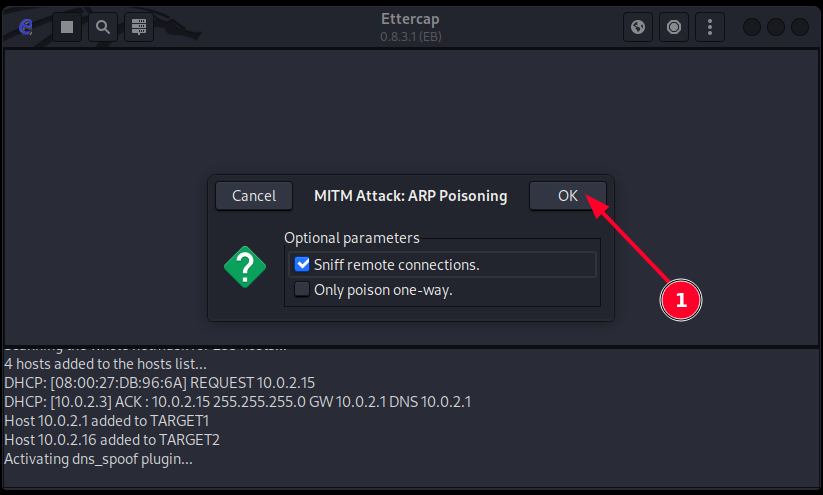Open the MITM menu globe icon
This screenshot has height=495, width=823.
click(638, 27)
